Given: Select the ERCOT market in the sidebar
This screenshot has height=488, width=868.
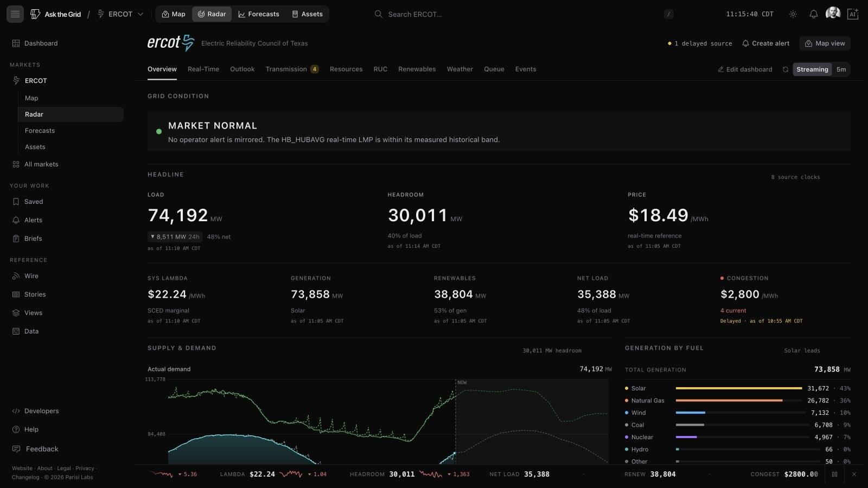Looking at the screenshot, I should tap(30, 81).
